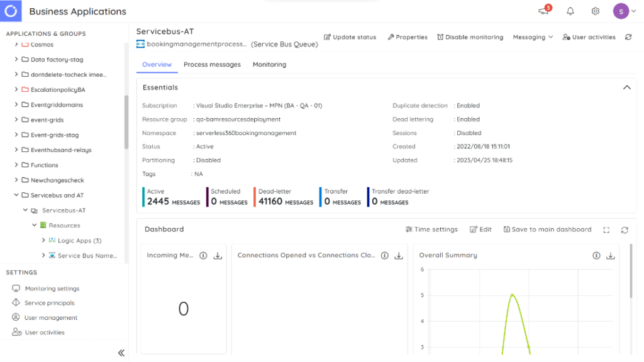Click the dashboard vertical scrollbar
This screenshot has height=362, width=644.
coord(631,271)
